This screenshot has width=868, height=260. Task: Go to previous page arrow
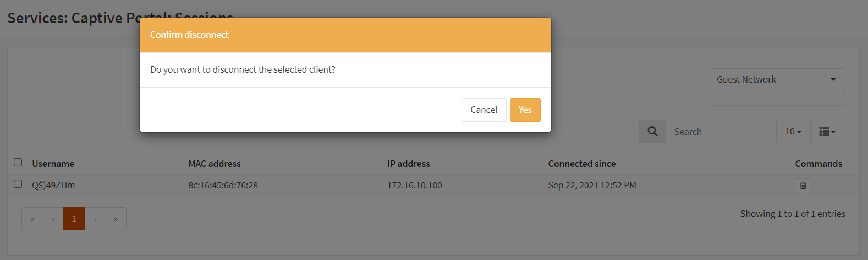coord(53,219)
